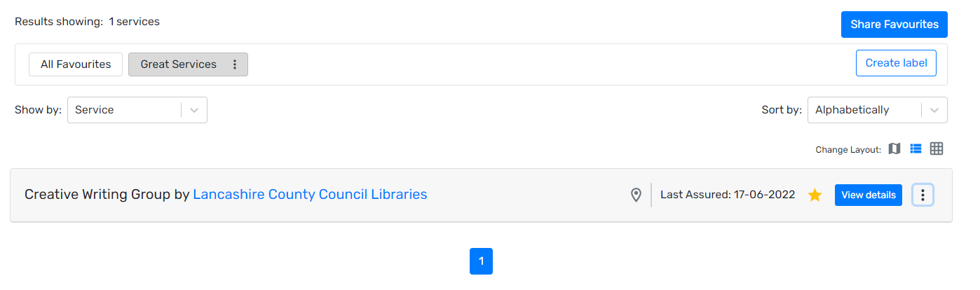This screenshot has height=290, width=980.
Task: Click the Share Favourites button
Action: pyautogui.click(x=894, y=25)
